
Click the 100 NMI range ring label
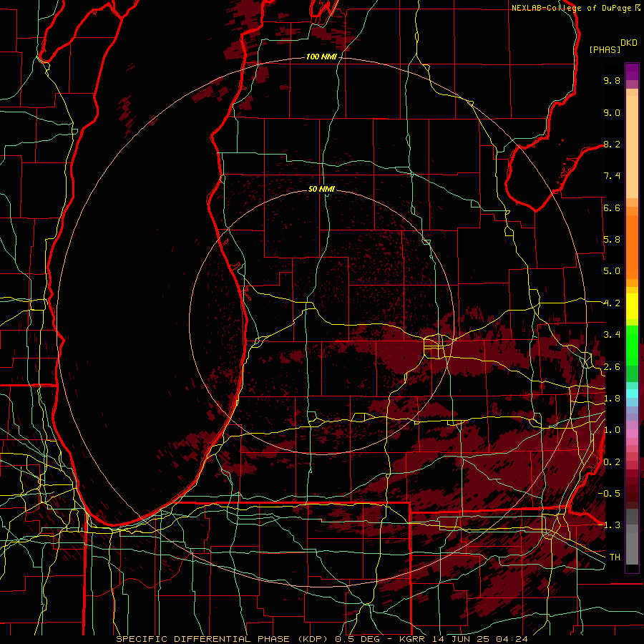(x=321, y=57)
